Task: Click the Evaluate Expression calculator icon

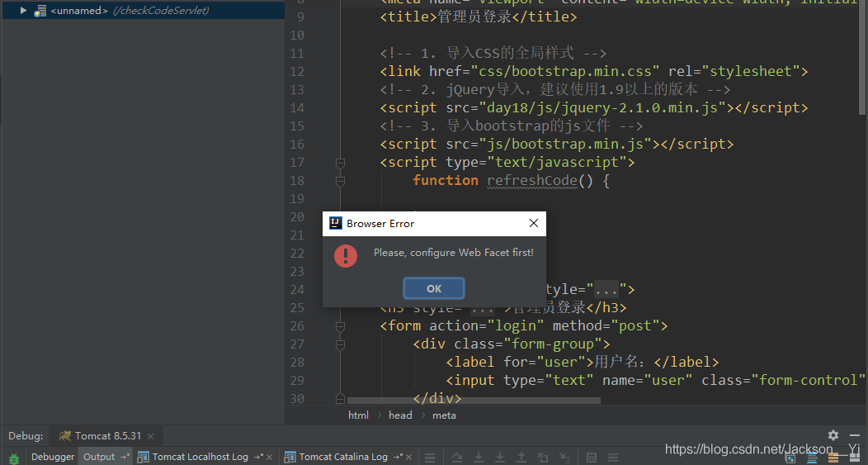Action: tap(592, 458)
